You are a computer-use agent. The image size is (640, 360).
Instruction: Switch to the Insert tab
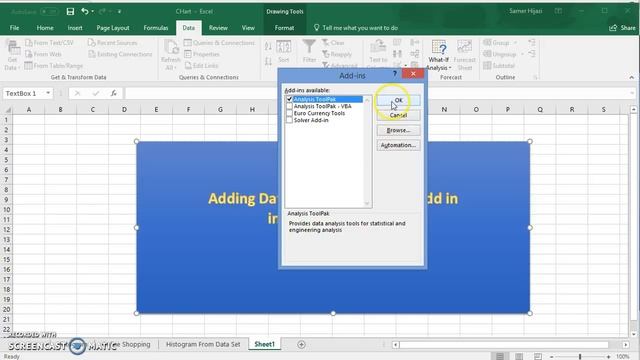75,28
